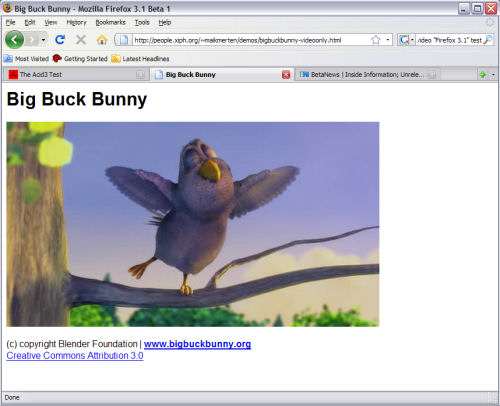Close the Big Buck Bunny tab

tap(286, 75)
